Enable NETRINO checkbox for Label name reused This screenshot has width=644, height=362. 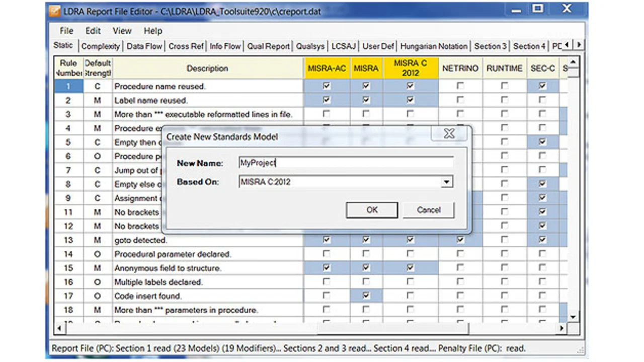coord(460,100)
